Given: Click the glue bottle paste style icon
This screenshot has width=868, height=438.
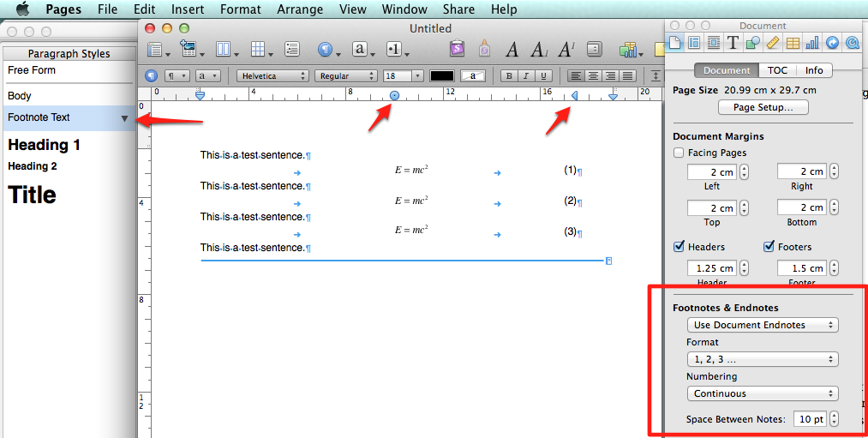Looking at the screenshot, I should click(x=484, y=48).
